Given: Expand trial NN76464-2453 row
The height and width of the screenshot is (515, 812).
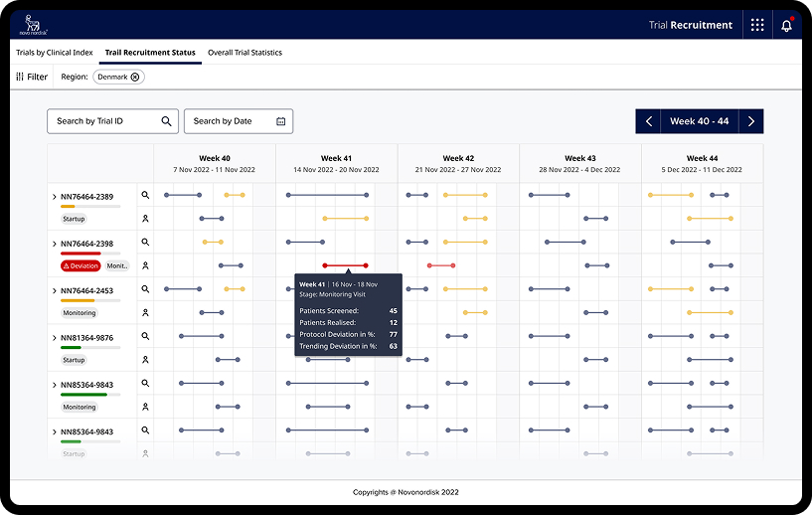Looking at the screenshot, I should [55, 291].
